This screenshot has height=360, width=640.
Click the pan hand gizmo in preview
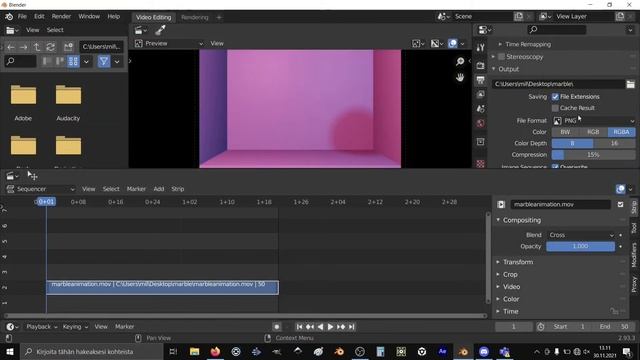pyautogui.click(x=460, y=78)
